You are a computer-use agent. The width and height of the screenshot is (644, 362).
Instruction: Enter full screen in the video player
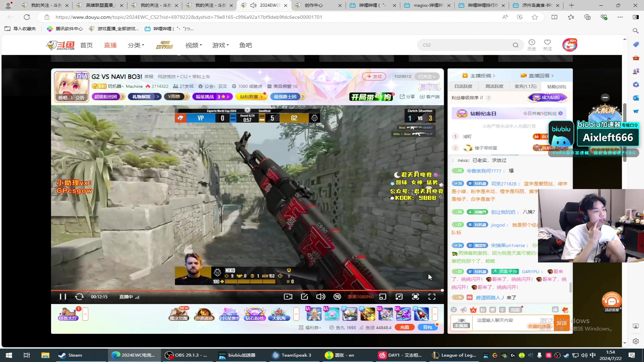pos(432,297)
